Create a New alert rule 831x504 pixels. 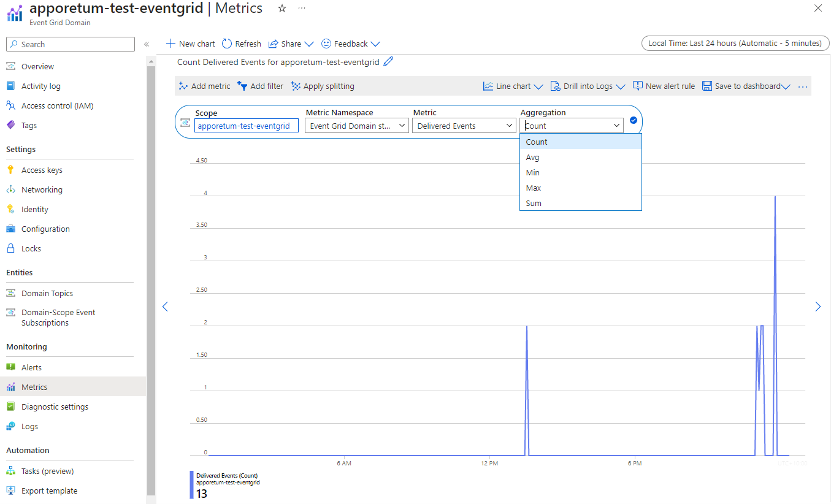[x=664, y=86]
